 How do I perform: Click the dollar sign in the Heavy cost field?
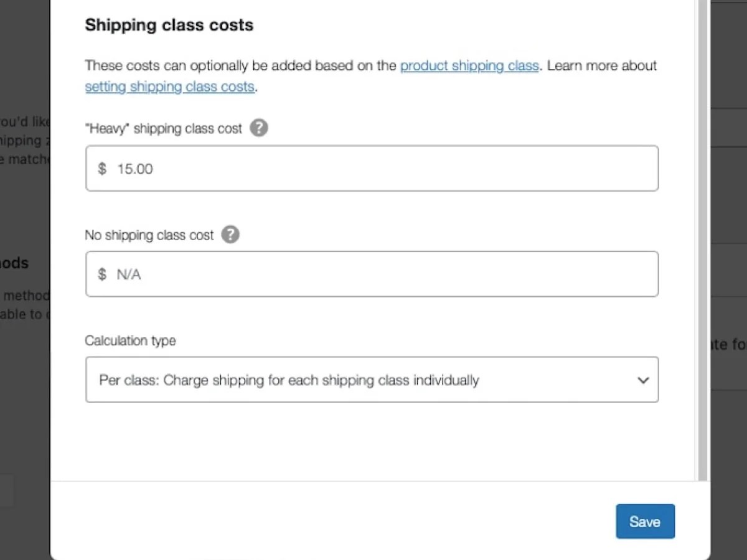(x=101, y=168)
